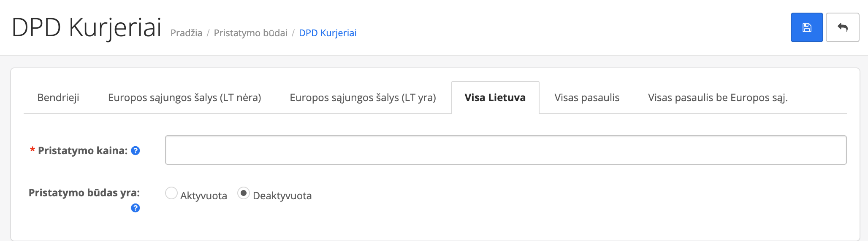This screenshot has width=868, height=241.
Task: Select the Visa Lietuva tab
Action: (x=495, y=98)
